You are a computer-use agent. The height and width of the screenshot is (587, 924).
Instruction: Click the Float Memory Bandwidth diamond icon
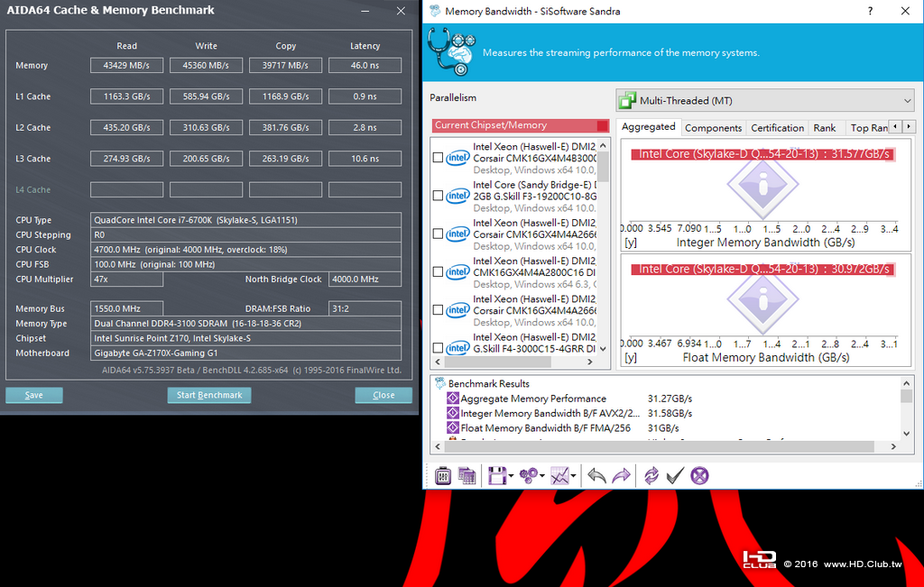coord(453,428)
